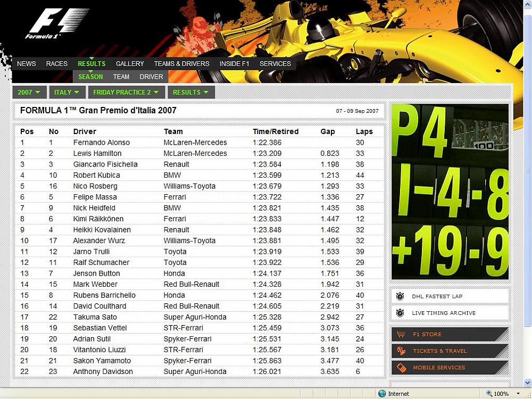
Task: Click driver name Sakon Yamamoto
Action: pos(102,361)
